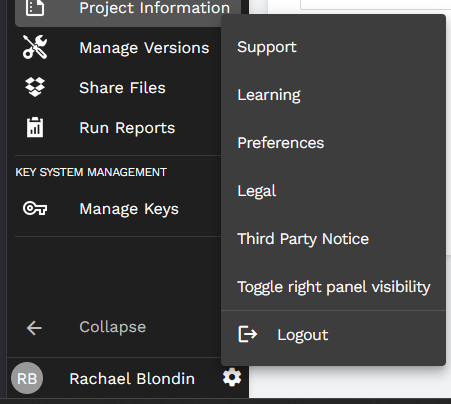Screen dimensions: 451x404
Task: Open Support from the settings menu
Action: [x=333, y=47]
